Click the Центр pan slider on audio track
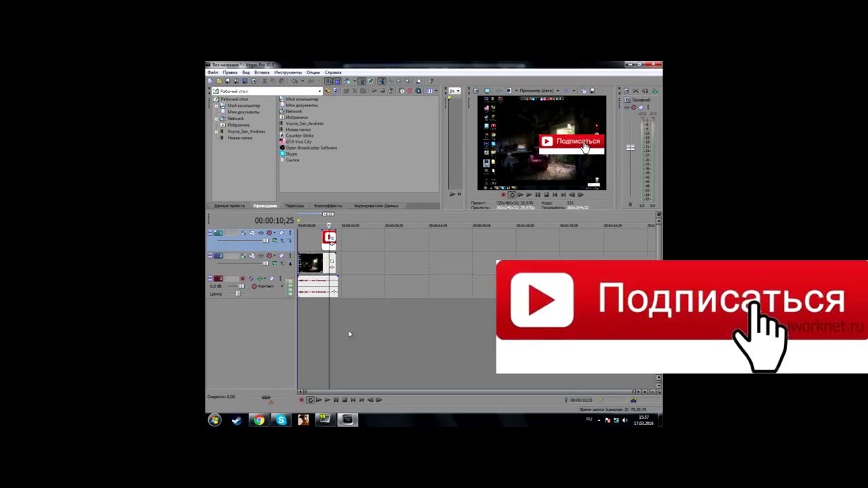This screenshot has width=868, height=488. click(x=237, y=293)
